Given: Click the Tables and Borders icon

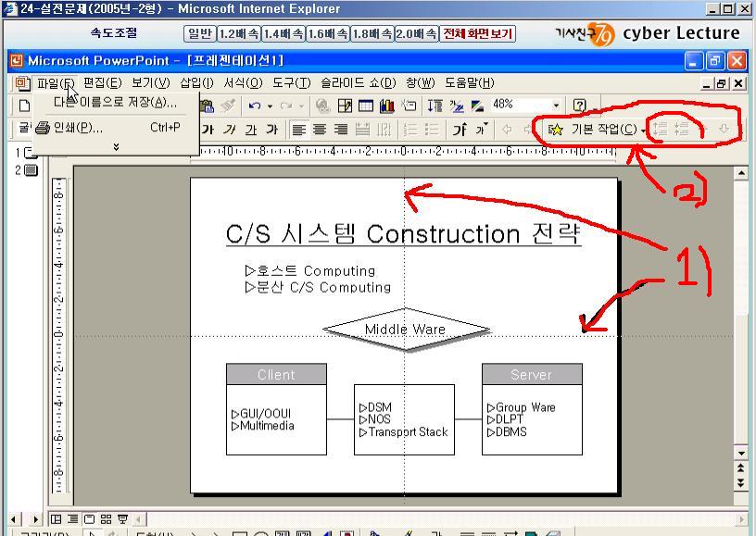Looking at the screenshot, I should pyautogui.click(x=345, y=106).
